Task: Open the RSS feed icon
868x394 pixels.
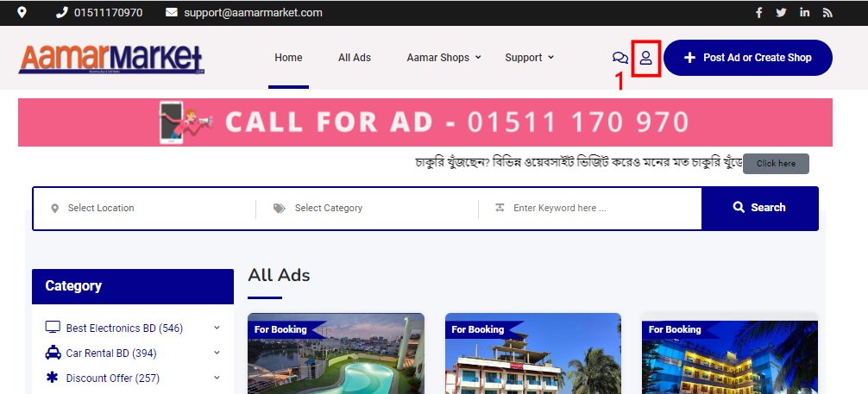Action: coord(827,12)
